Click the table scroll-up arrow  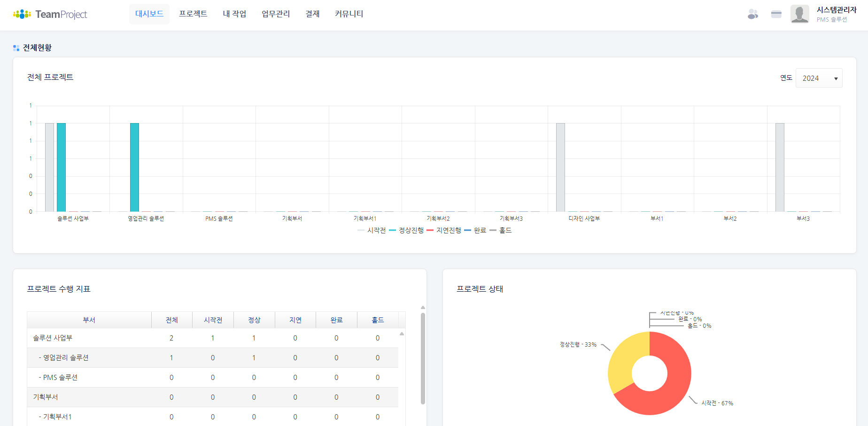(x=402, y=334)
